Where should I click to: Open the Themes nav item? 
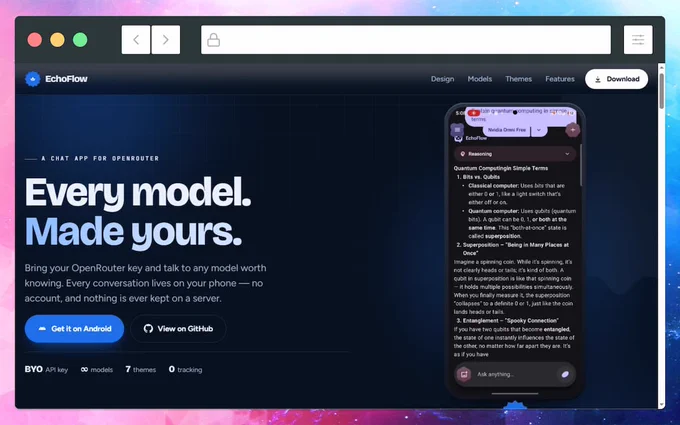(x=518, y=79)
